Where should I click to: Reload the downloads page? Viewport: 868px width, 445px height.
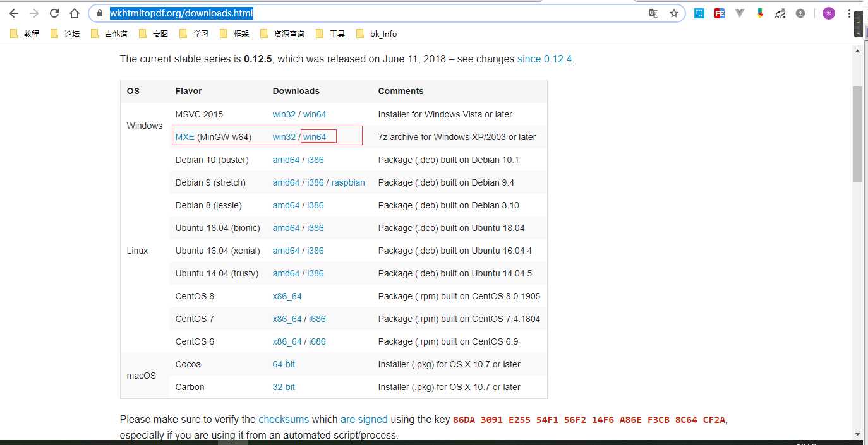coord(54,13)
